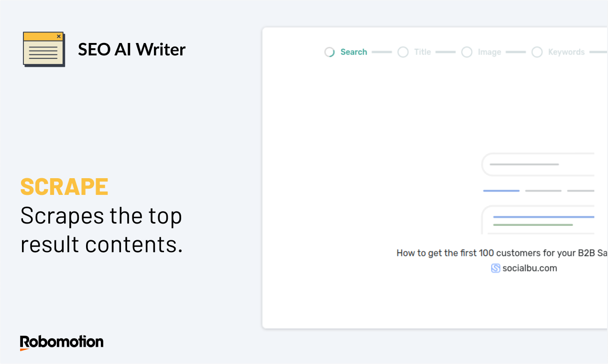
Task: Click the Robomotion logo
Action: [62, 343]
